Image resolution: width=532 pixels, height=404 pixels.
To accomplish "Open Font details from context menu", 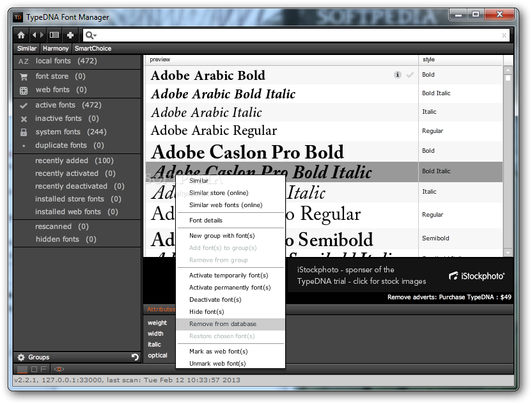I will click(230, 221).
